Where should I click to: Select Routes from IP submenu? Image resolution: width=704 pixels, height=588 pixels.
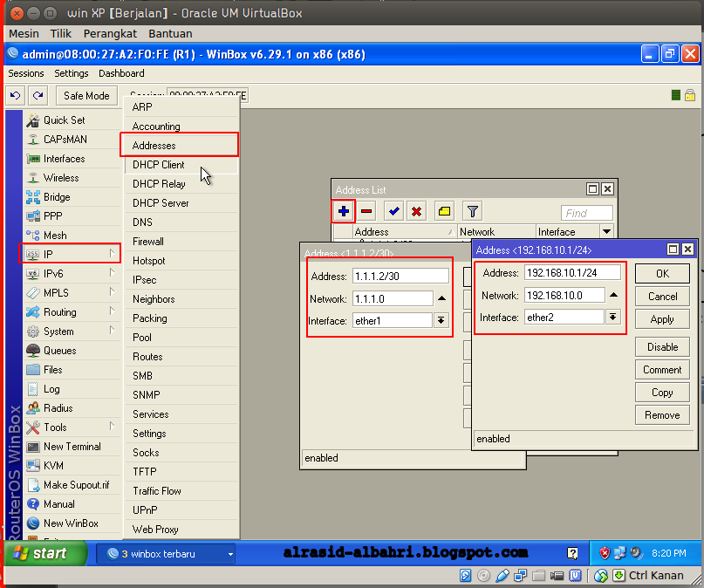click(181, 357)
